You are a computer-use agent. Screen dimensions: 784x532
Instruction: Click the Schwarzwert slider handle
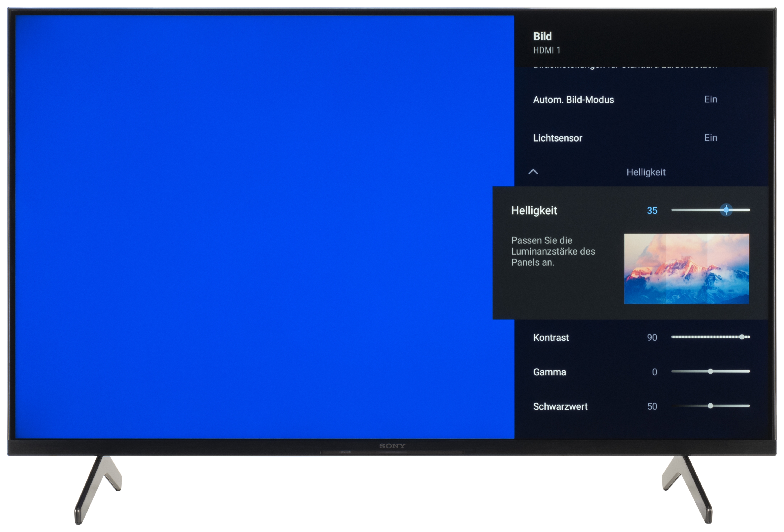coord(711,406)
